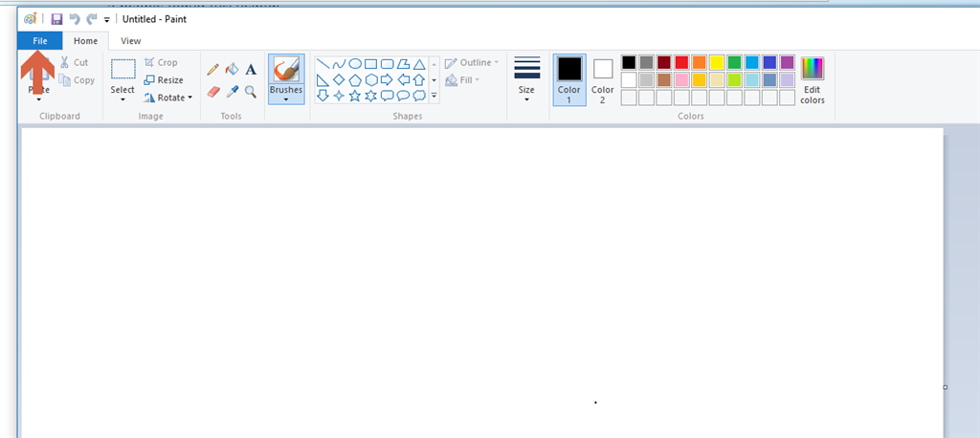This screenshot has width=980, height=438.
Task: Click the Resize button
Action: 163,80
